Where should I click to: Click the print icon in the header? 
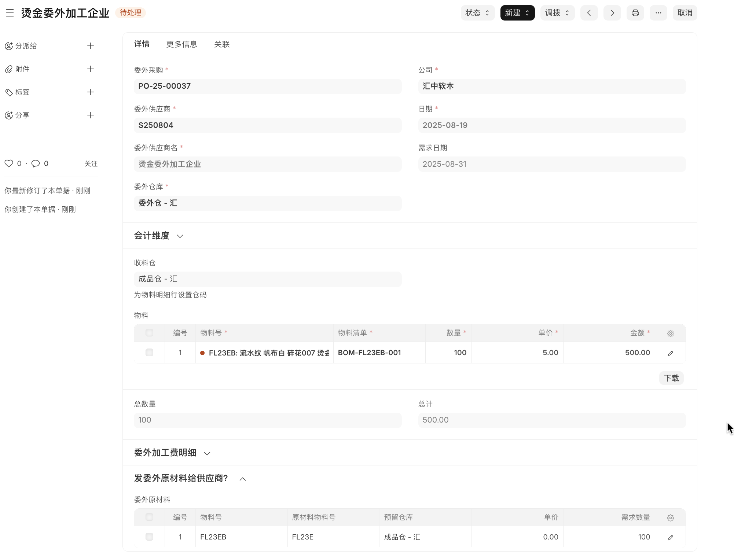[x=635, y=13]
